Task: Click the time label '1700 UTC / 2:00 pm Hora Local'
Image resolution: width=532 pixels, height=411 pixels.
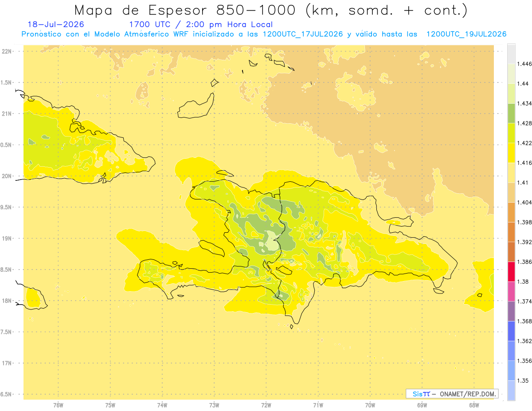Action: click(201, 24)
